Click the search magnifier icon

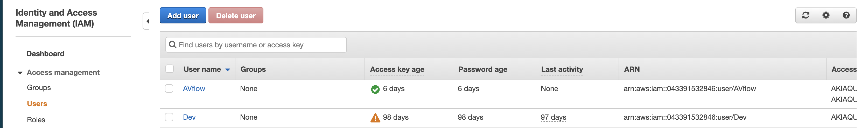[x=172, y=45]
